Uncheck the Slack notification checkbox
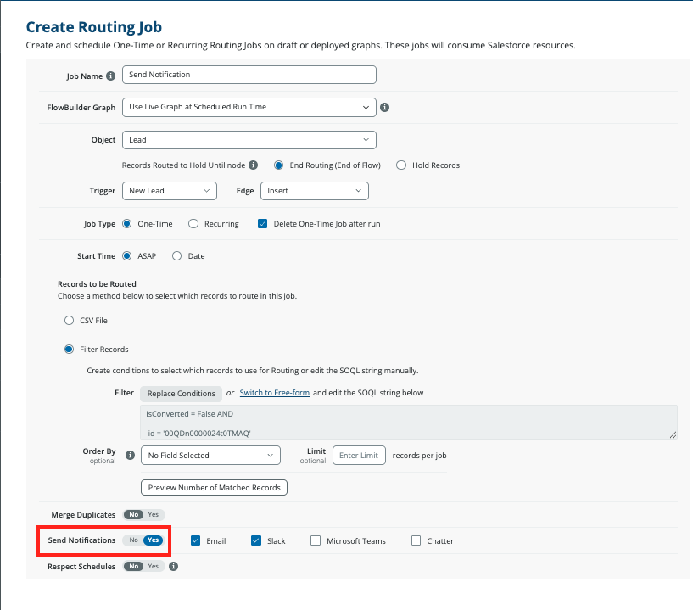Screen dimensions: 693x616 256,540
